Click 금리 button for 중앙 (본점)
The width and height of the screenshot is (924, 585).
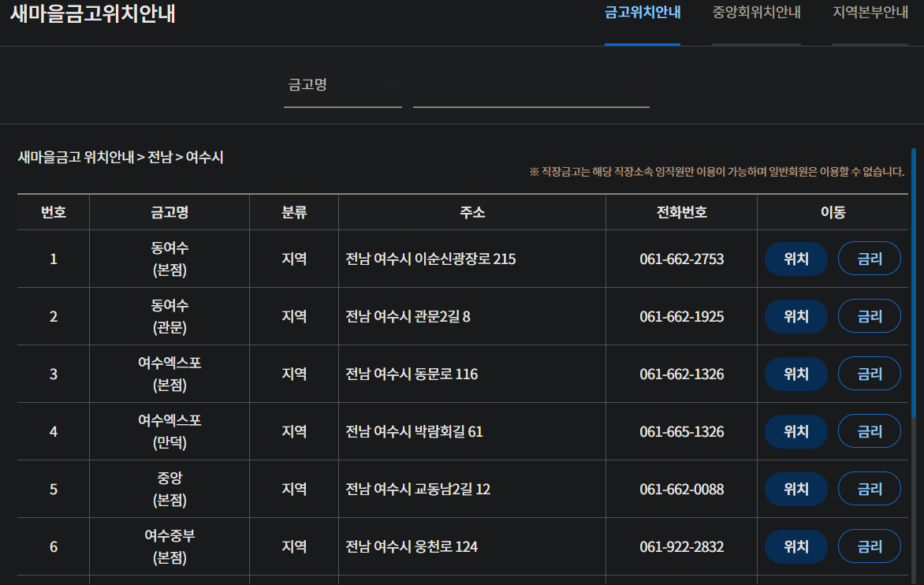[x=869, y=489]
